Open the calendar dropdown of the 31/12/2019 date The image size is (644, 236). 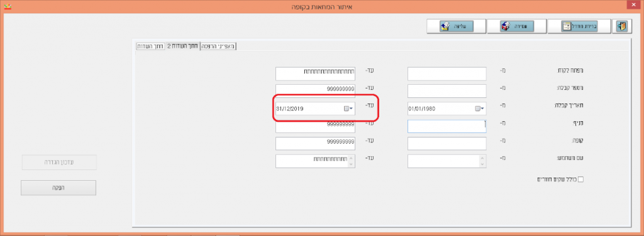pos(348,109)
